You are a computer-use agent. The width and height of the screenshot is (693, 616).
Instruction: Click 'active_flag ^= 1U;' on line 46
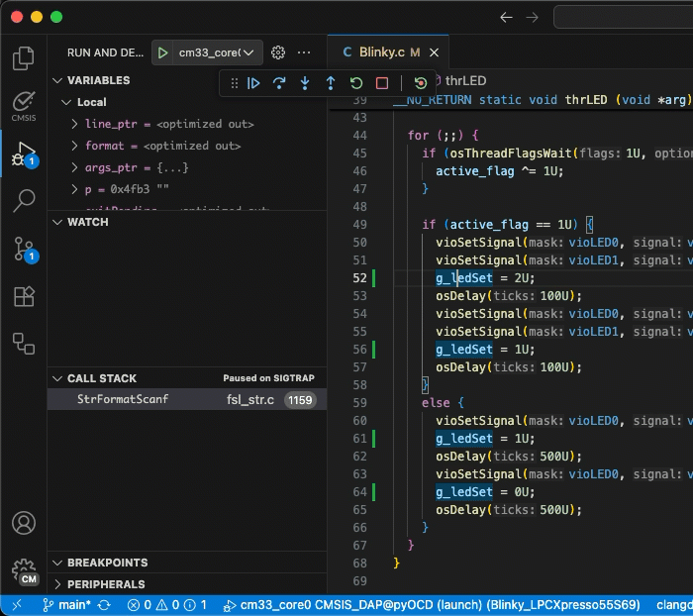click(499, 171)
